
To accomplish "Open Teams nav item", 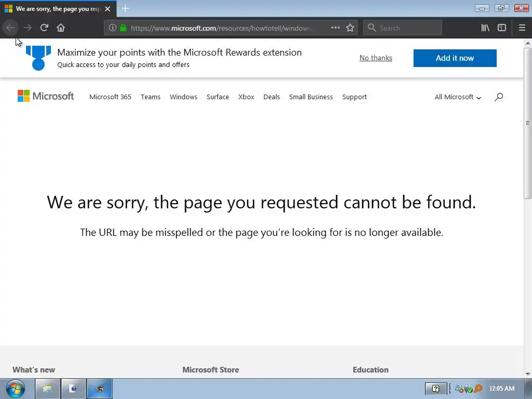I will [151, 97].
